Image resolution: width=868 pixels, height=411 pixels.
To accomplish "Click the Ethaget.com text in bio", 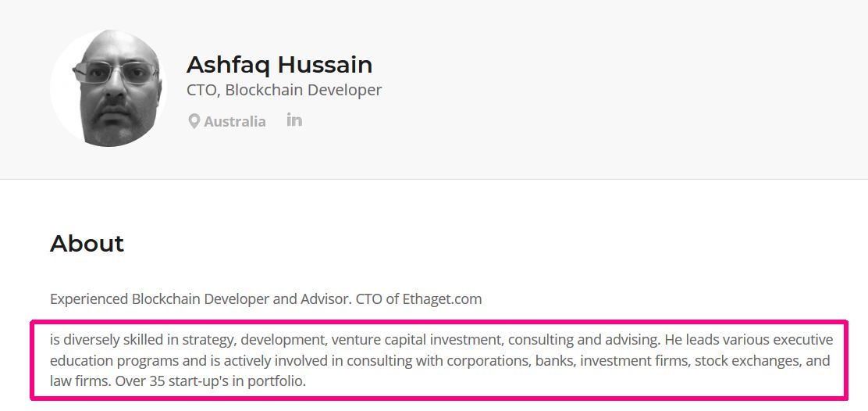I will point(442,299).
